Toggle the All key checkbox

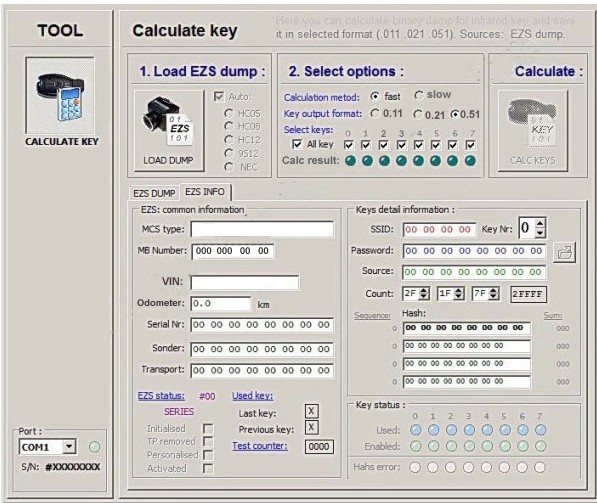tap(297, 144)
